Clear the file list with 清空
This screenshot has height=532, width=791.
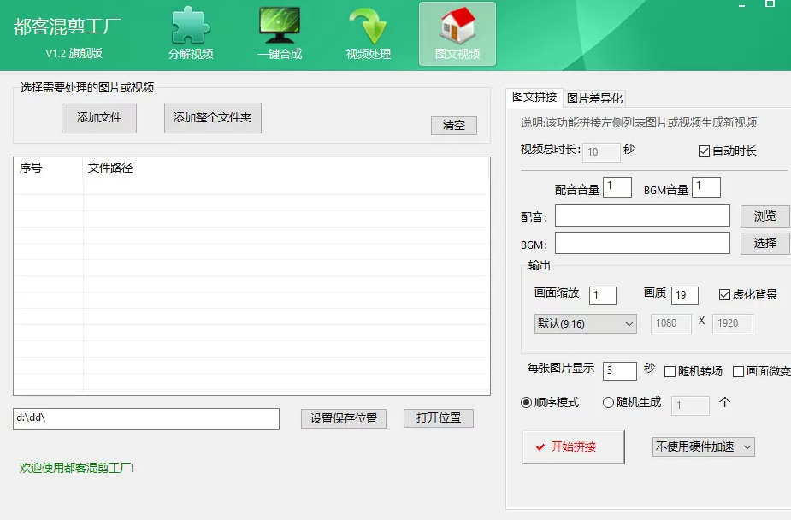click(453, 125)
